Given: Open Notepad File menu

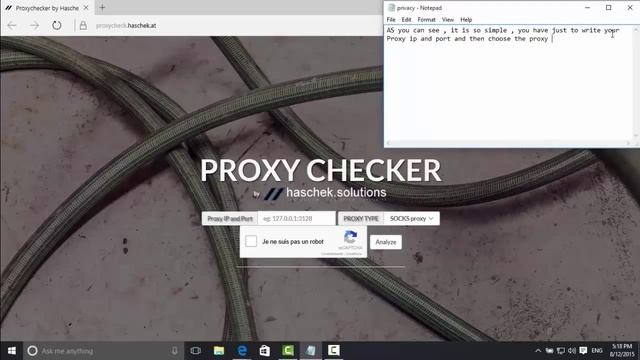Looking at the screenshot, I should [391, 20].
